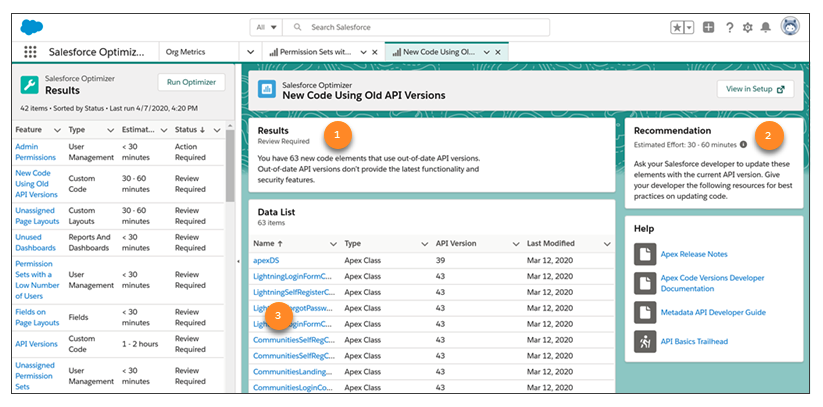Open the user profile avatar

790,26
